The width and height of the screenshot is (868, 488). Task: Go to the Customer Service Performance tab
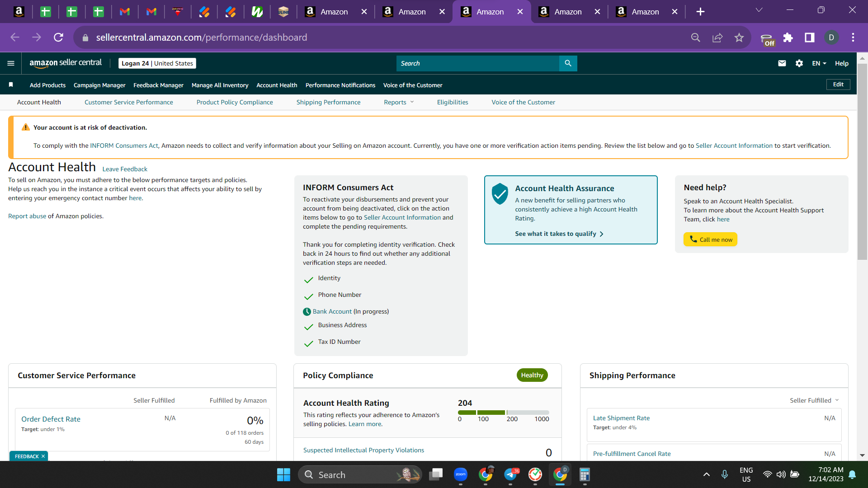tap(129, 102)
